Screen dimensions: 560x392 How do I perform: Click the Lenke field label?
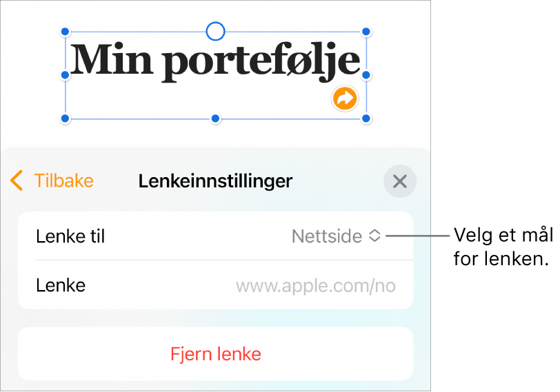coord(61,285)
